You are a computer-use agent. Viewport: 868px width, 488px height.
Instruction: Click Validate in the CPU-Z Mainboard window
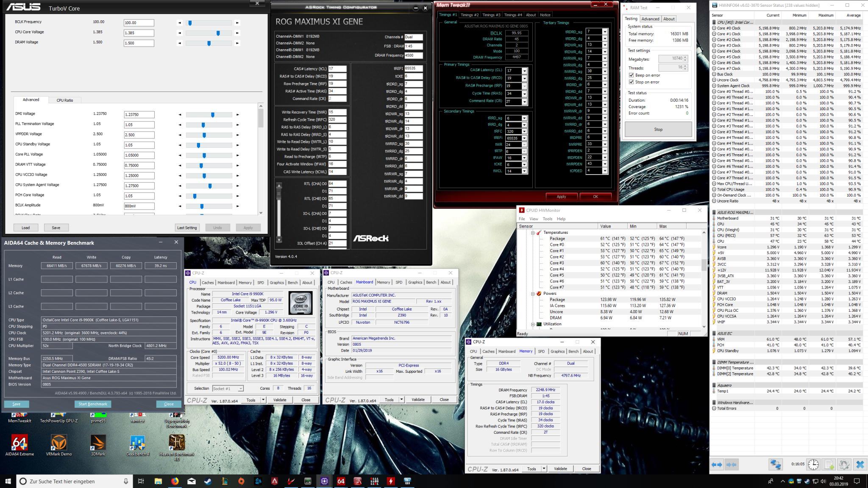click(418, 400)
